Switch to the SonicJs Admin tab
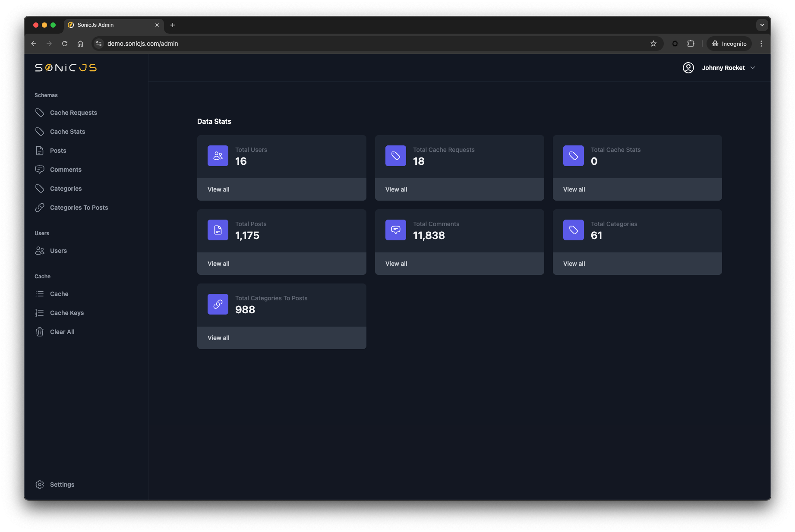The width and height of the screenshot is (795, 532). point(108,25)
